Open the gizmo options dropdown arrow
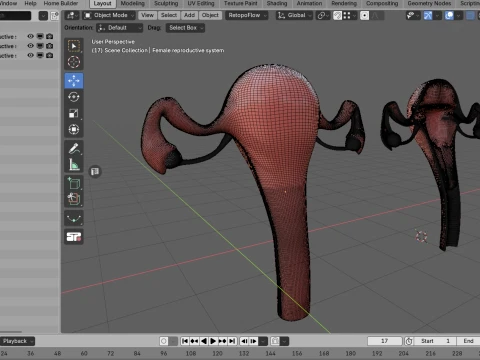 437,16
